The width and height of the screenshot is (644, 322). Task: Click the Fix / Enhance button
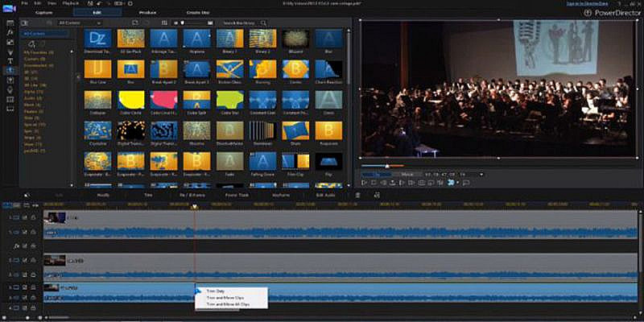192,195
